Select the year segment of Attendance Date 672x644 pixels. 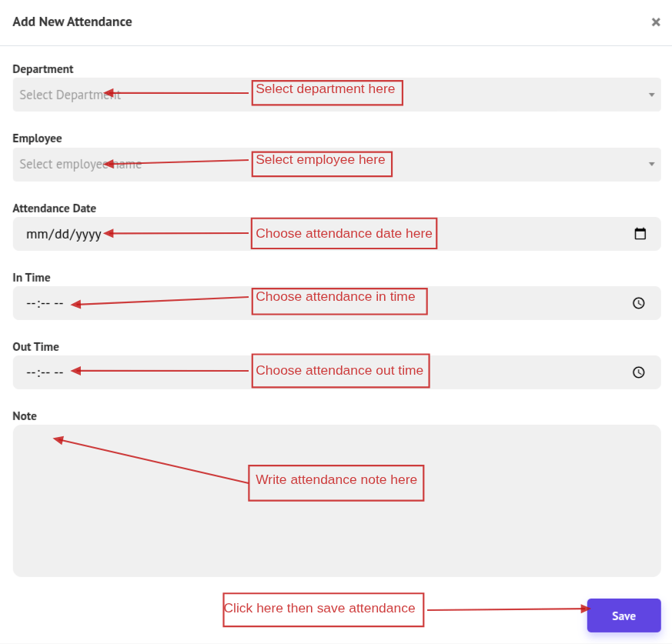pyautogui.click(x=87, y=235)
